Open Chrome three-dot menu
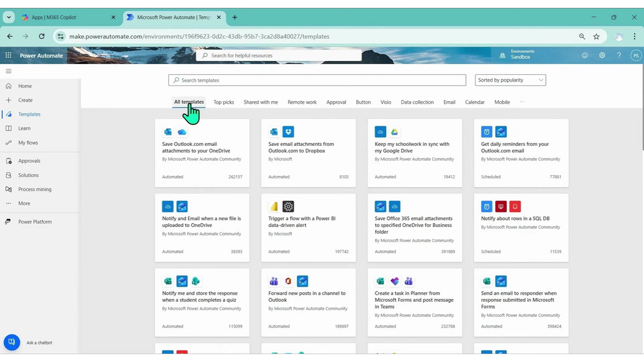Screen dimensions: 644x362 coord(635,36)
